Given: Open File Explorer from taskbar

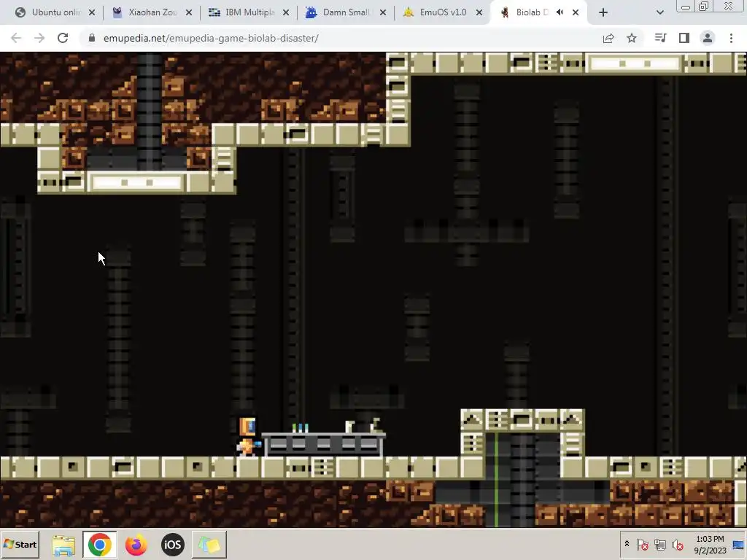Looking at the screenshot, I should [63, 545].
